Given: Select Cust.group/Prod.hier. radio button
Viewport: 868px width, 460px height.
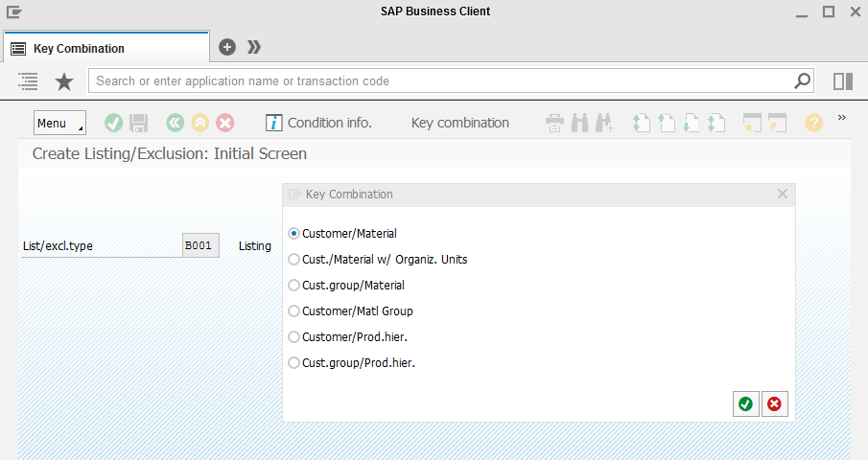Looking at the screenshot, I should pos(293,362).
